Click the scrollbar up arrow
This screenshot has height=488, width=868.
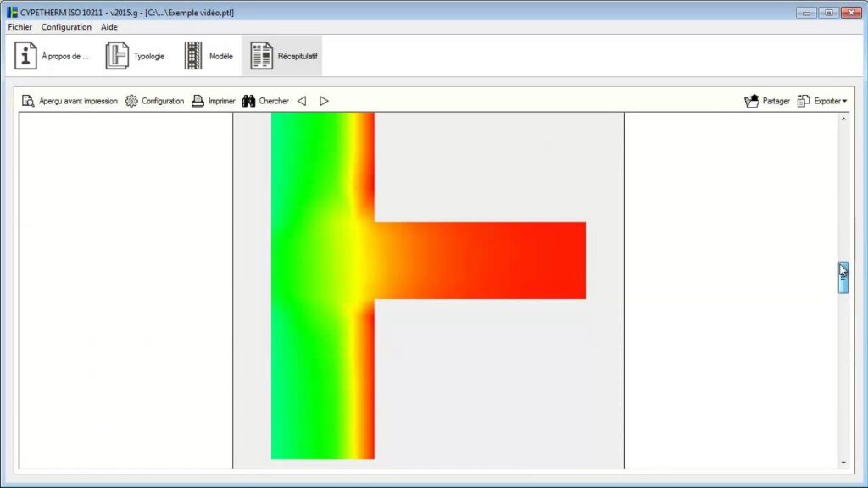point(843,119)
